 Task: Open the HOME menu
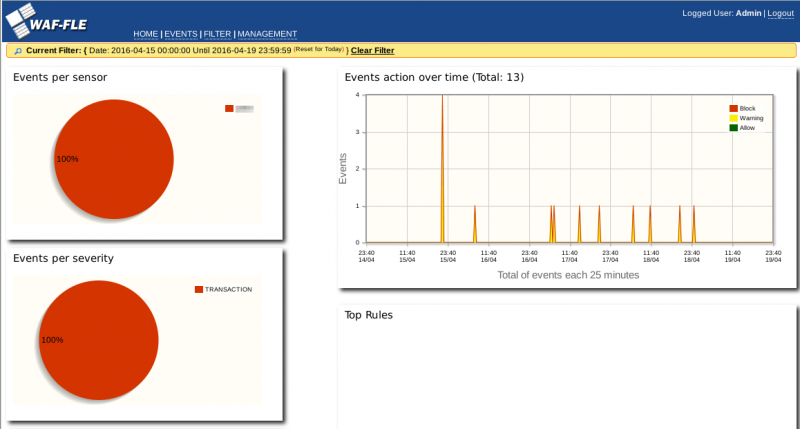click(145, 34)
